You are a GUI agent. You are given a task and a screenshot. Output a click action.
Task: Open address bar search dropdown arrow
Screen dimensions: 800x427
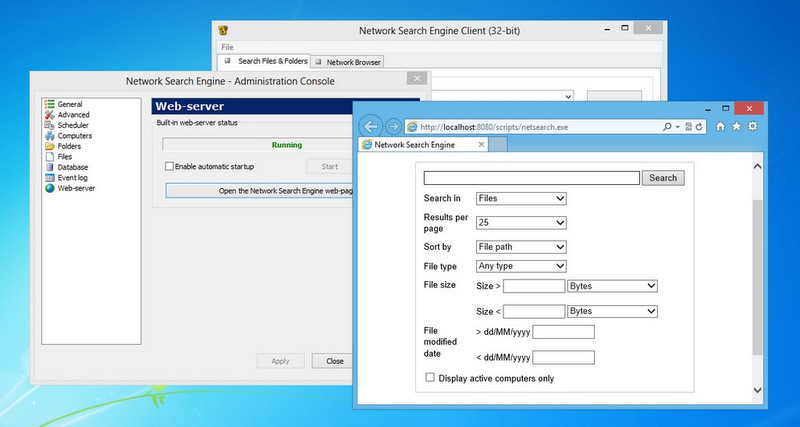coord(678,127)
